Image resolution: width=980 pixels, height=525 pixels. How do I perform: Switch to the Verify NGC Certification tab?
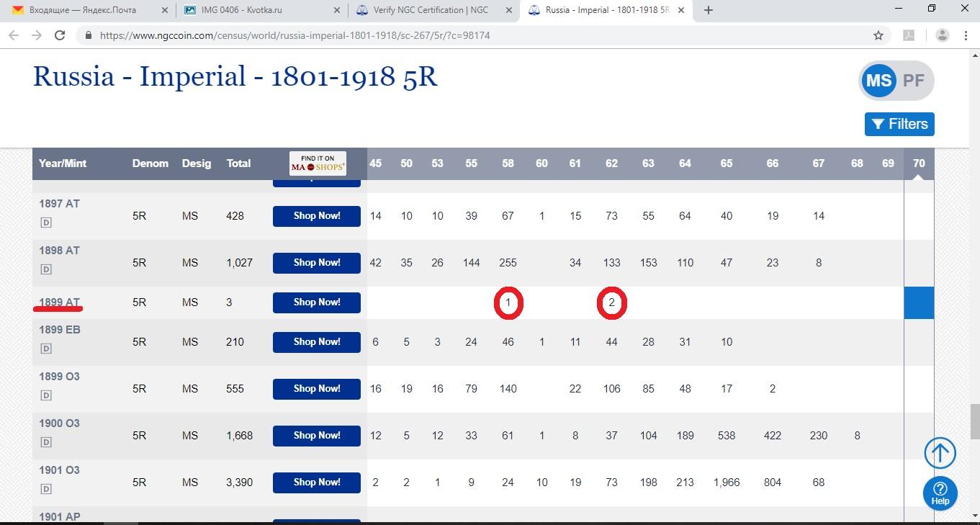tap(430, 10)
